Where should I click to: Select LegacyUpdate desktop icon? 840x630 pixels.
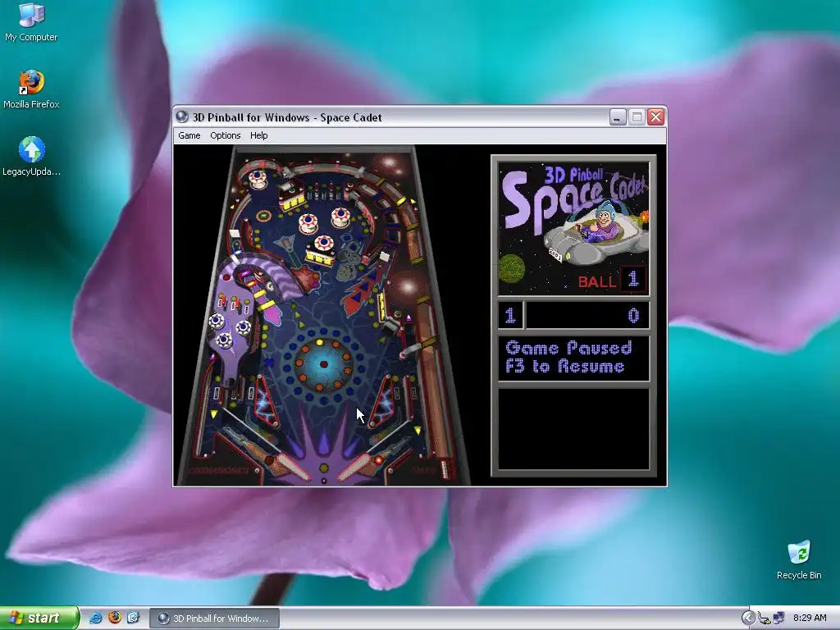pyautogui.click(x=31, y=157)
